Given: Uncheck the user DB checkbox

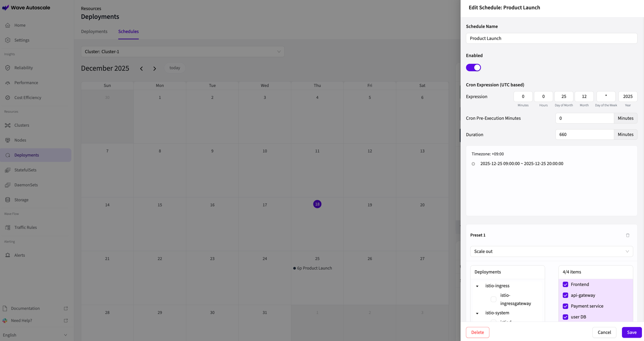Looking at the screenshot, I should coord(565,317).
